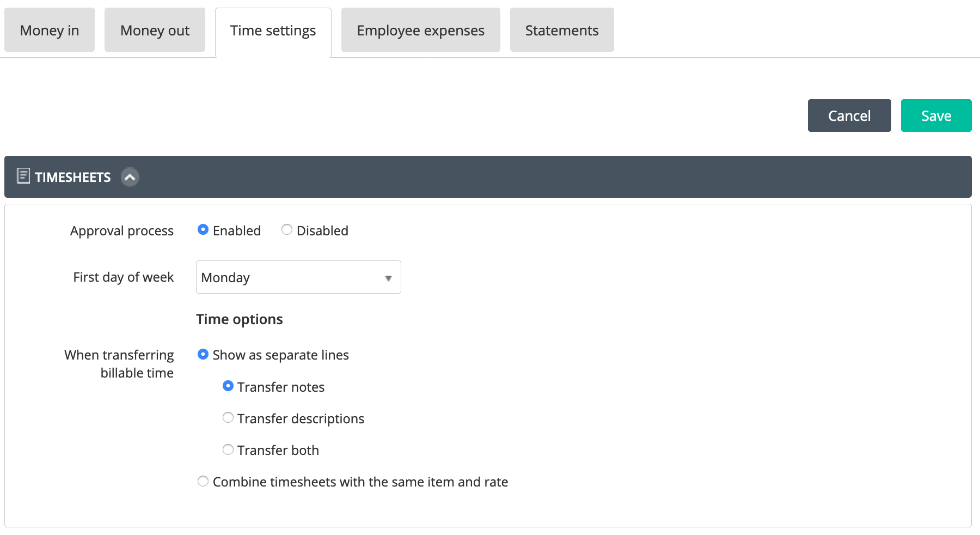Select the Transfer notes radio button
980x535 pixels.
coord(228,386)
